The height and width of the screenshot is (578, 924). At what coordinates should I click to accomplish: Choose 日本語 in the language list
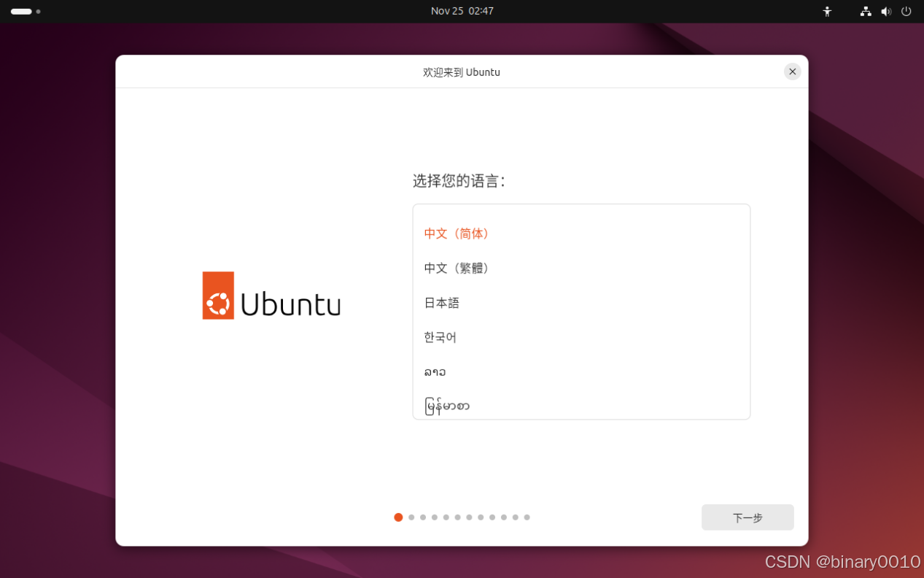(x=441, y=302)
